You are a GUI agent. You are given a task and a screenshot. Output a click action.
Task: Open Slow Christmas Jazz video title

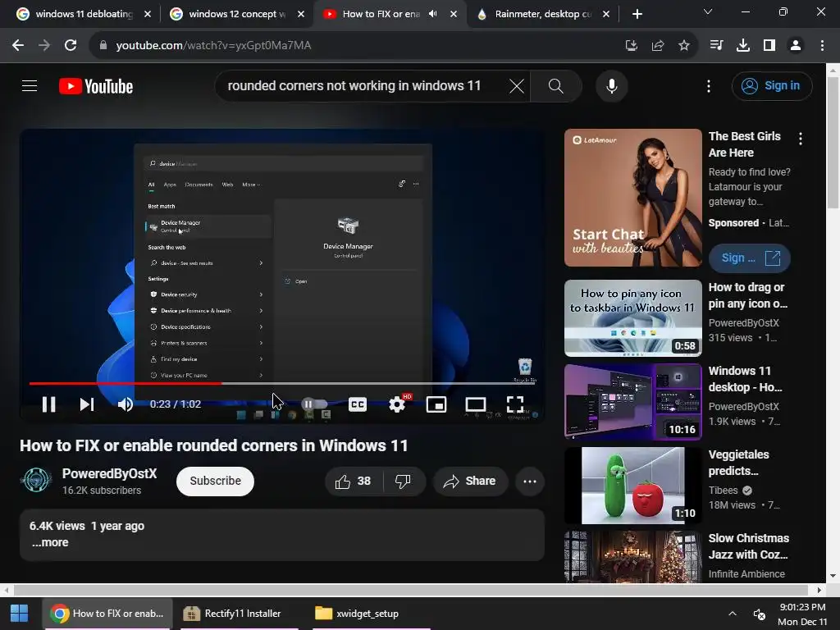[748, 546]
